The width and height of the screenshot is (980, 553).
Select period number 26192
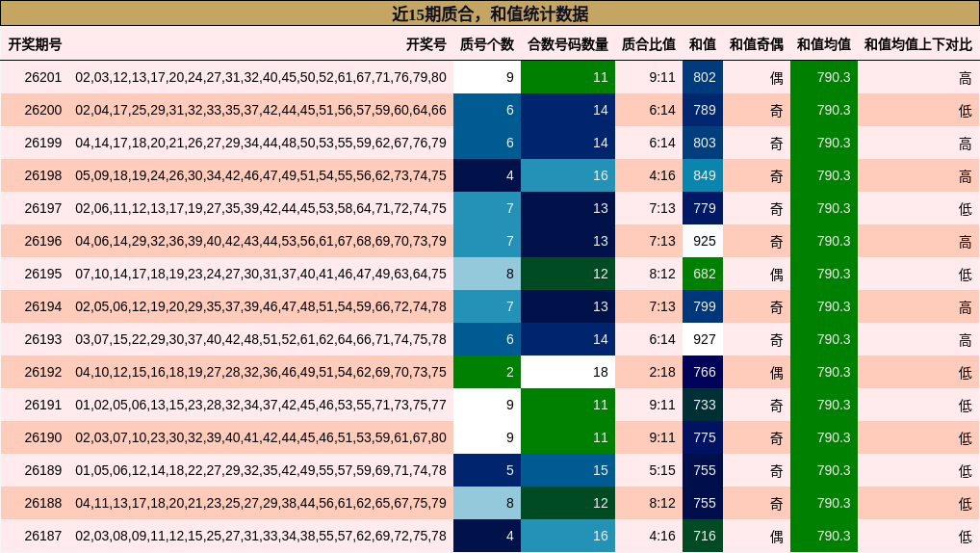(43, 372)
